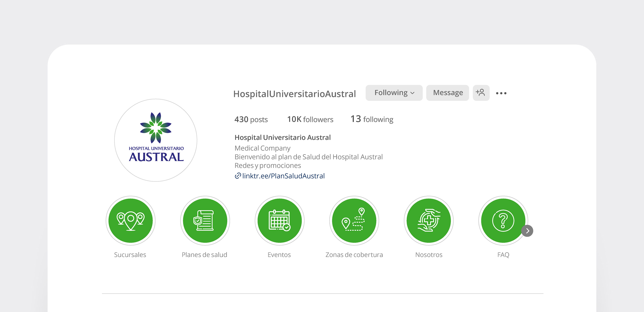Open the Zonas de cobertura highlight icon

354,220
